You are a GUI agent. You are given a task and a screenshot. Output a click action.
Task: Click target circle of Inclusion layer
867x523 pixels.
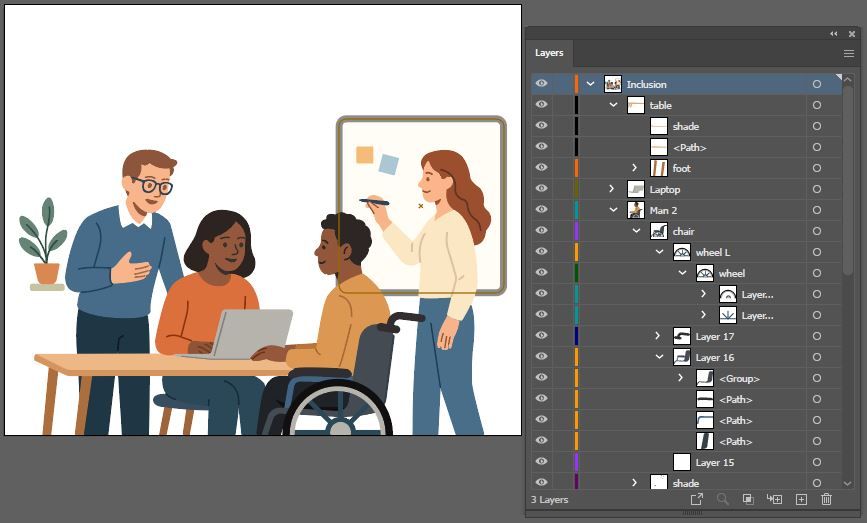817,84
